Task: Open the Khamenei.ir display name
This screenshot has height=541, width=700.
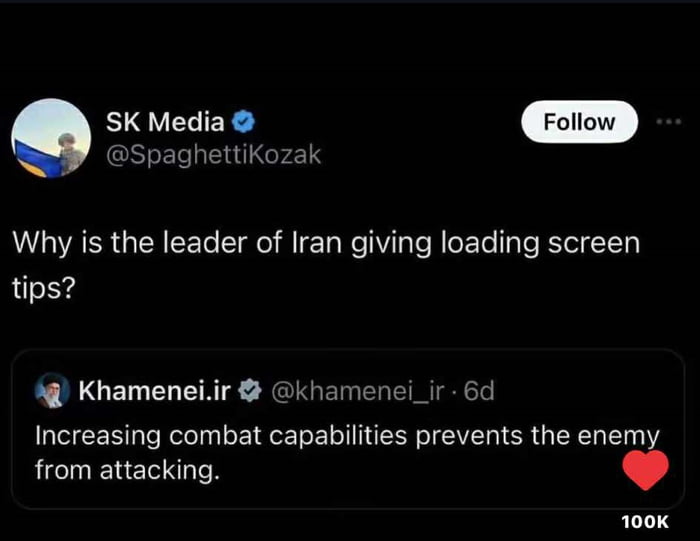Action: coord(155,392)
